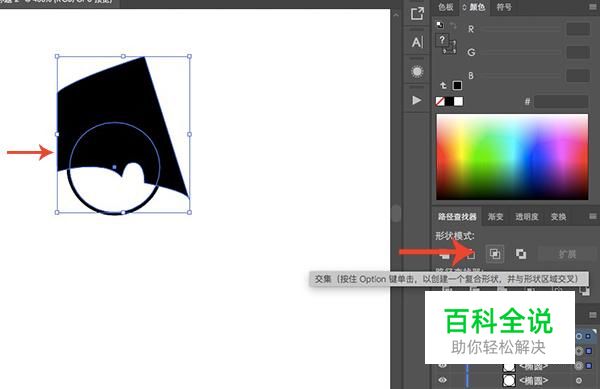Switch to the 渐变 (Gradient) tab
Viewport: 600px width, 389px height.
[496, 217]
